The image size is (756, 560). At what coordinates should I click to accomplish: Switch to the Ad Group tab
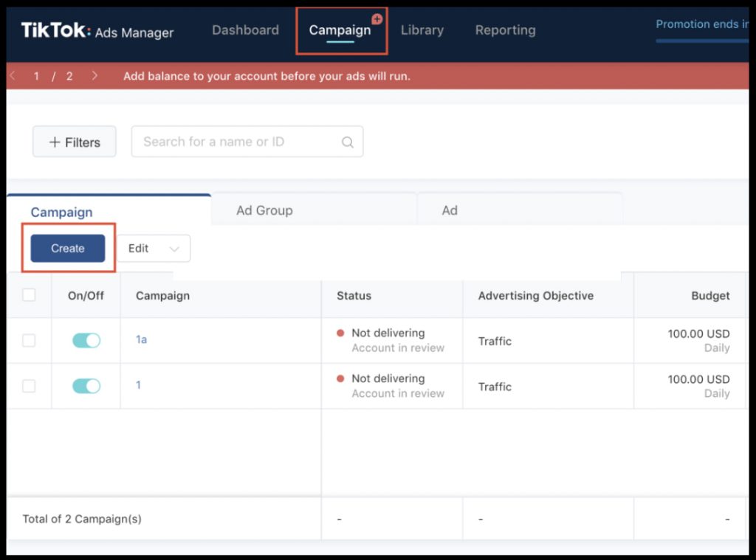264,210
